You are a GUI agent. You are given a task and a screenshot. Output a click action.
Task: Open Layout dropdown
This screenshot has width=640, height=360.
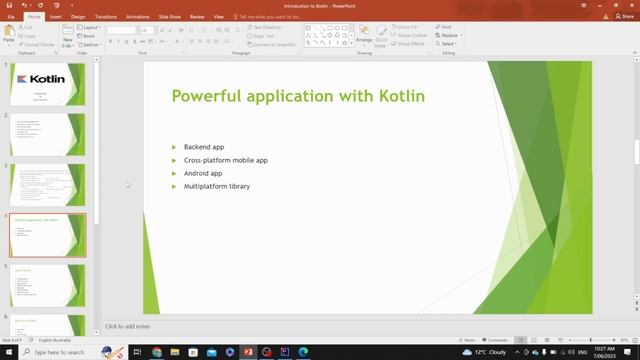89,27
